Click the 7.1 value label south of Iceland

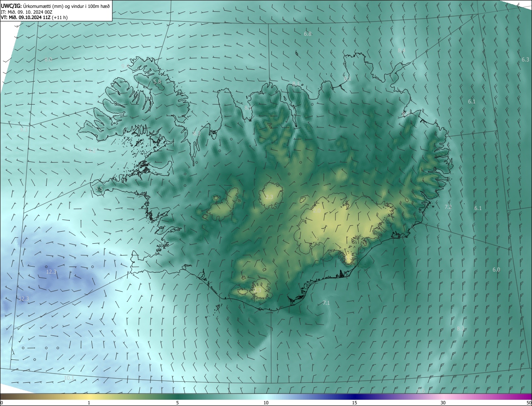(x=326, y=303)
